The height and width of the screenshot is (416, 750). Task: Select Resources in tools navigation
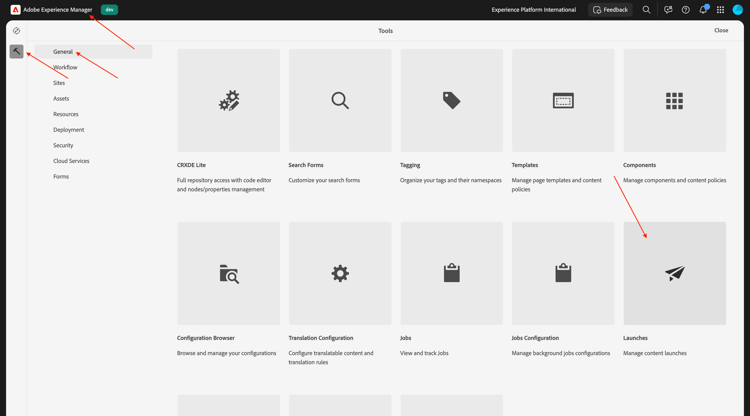click(x=66, y=114)
